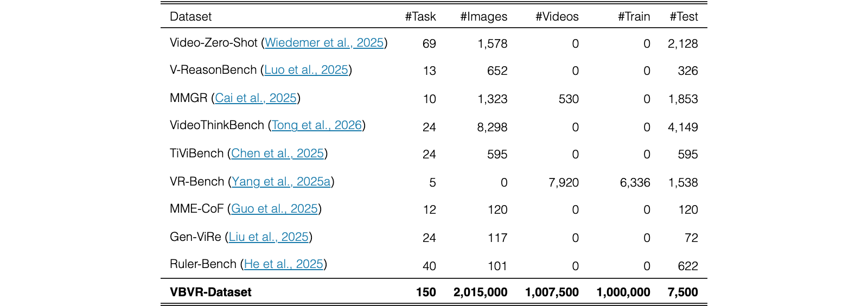Click the 13 task count for V-ReasonBench
Screen dimensions: 868x306
tap(429, 71)
